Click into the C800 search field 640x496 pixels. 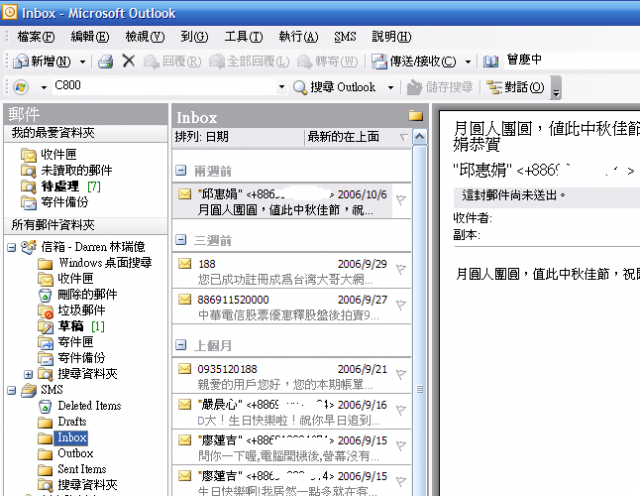tap(164, 86)
